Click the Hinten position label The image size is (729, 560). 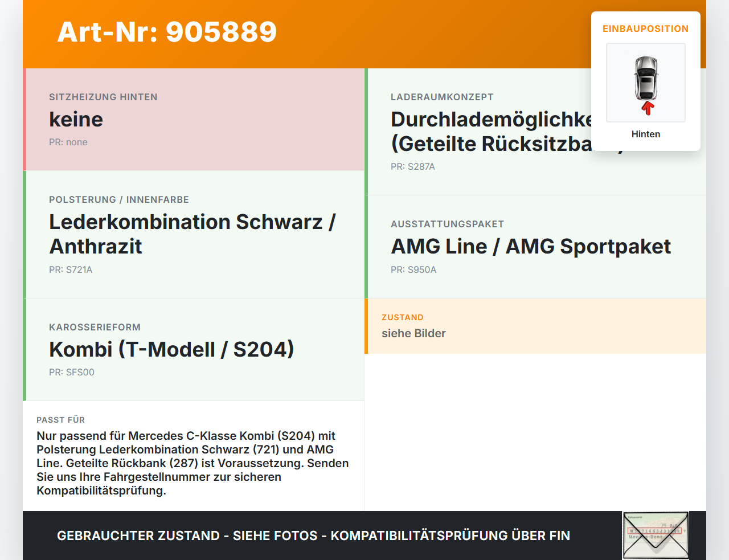pos(646,134)
